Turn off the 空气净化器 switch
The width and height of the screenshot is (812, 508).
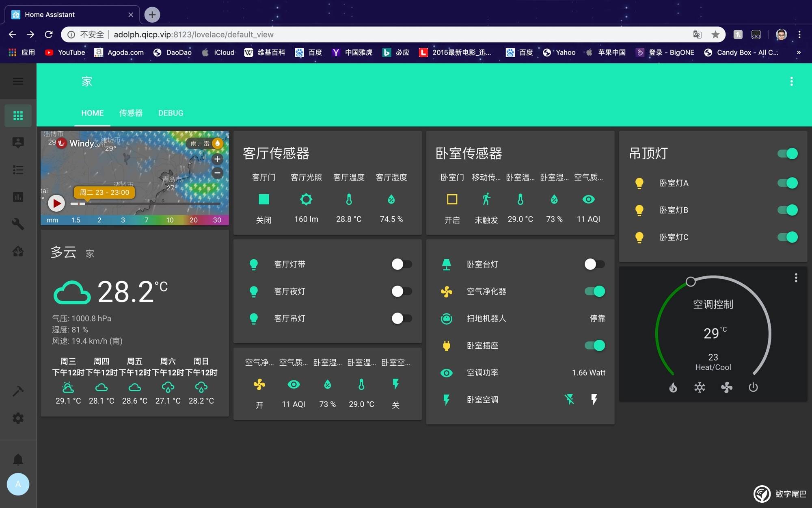click(595, 291)
